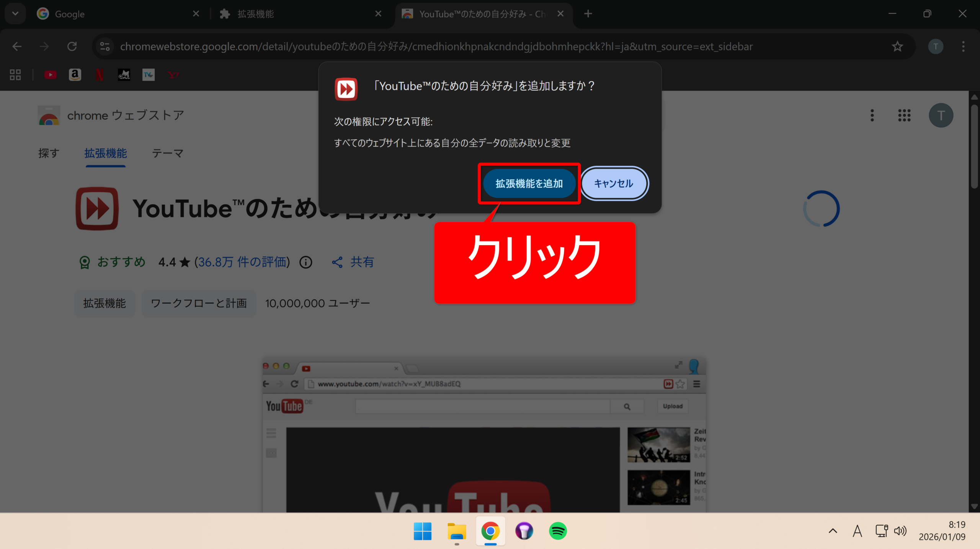The height and width of the screenshot is (549, 980).
Task: Open the Google apps grid icon
Action: (904, 115)
